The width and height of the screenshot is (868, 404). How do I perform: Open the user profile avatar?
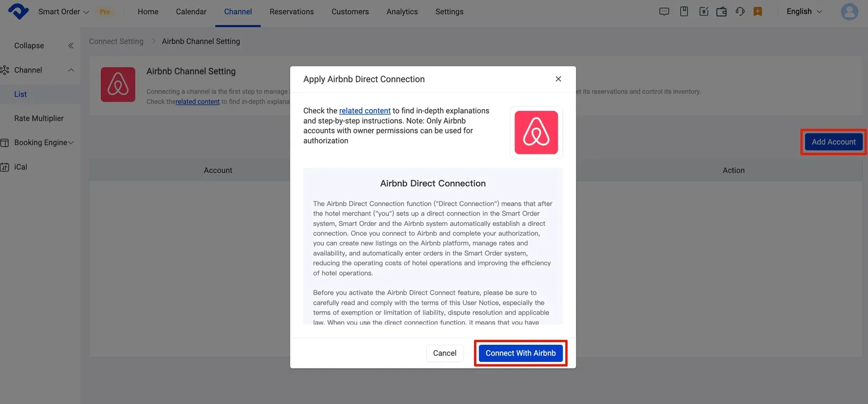(x=849, y=11)
